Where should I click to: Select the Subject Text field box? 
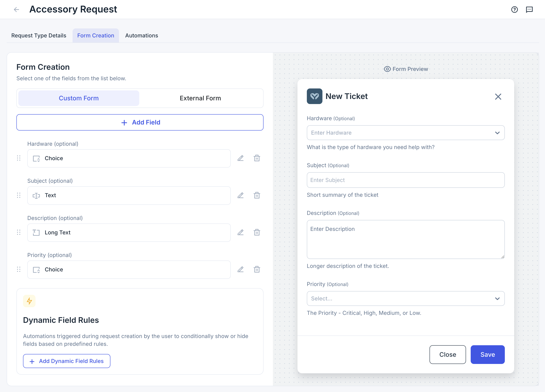pos(129,195)
